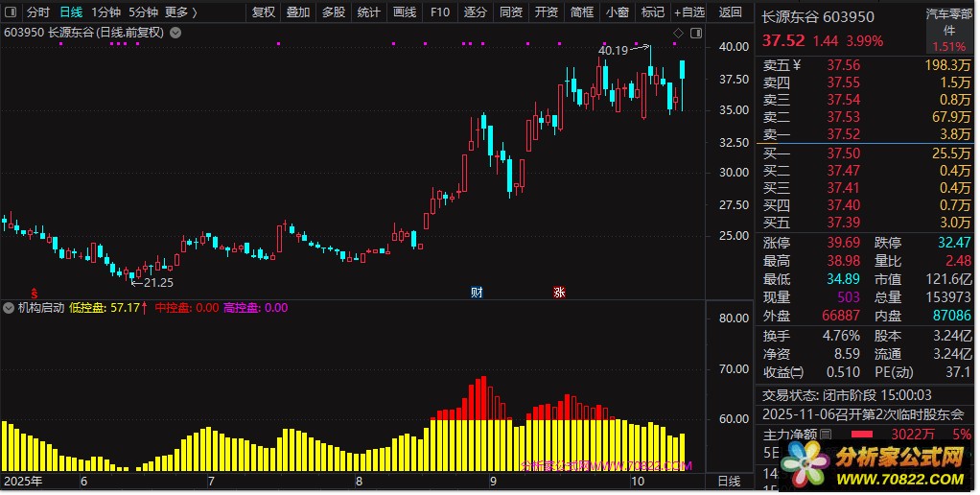The height and width of the screenshot is (495, 980).
Task: Click the 卖一 price 37.52
Action: click(x=843, y=134)
